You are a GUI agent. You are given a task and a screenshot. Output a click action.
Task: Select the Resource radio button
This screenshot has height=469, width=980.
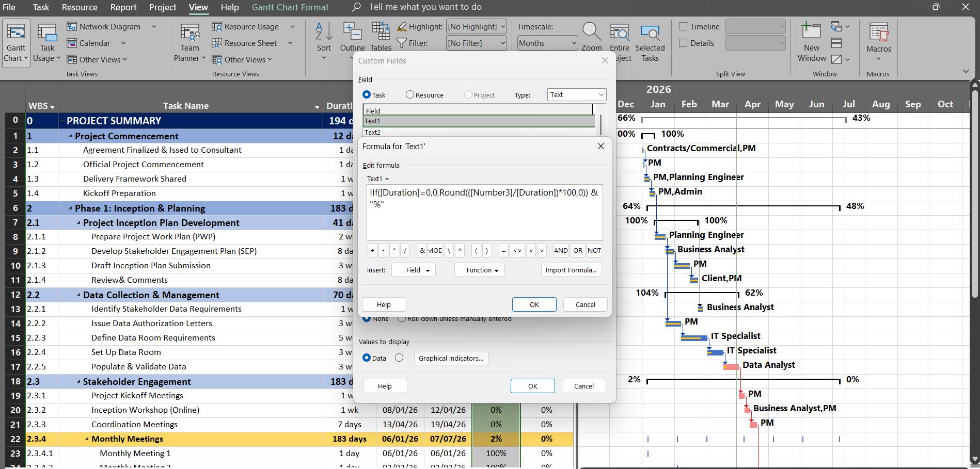[x=410, y=94]
